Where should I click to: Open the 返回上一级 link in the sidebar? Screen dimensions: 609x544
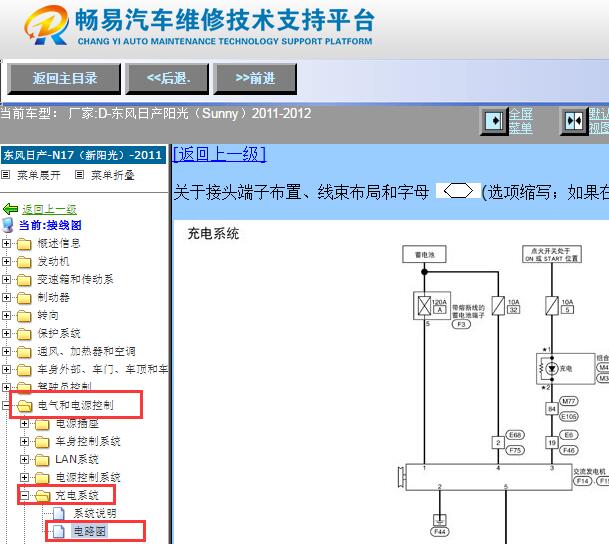tap(49, 210)
